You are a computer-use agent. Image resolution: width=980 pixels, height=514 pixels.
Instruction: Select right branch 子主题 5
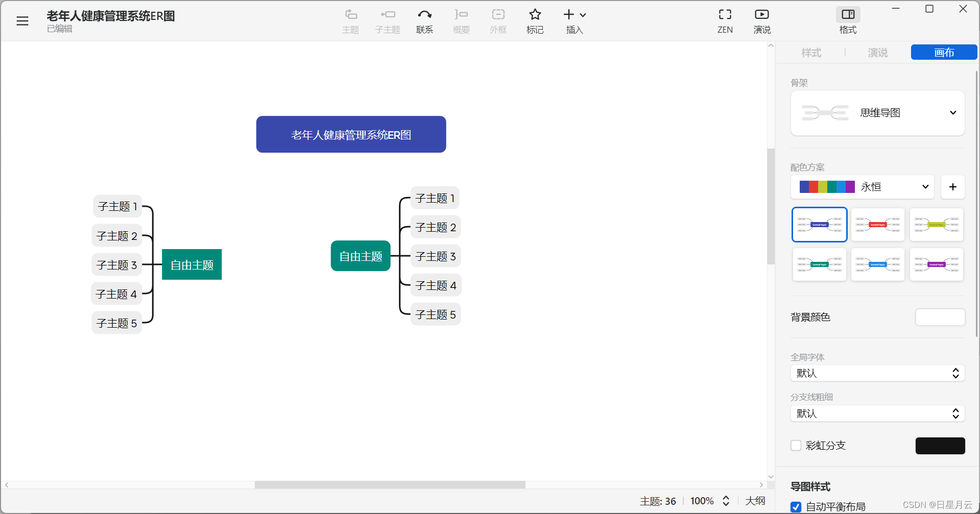tap(436, 314)
